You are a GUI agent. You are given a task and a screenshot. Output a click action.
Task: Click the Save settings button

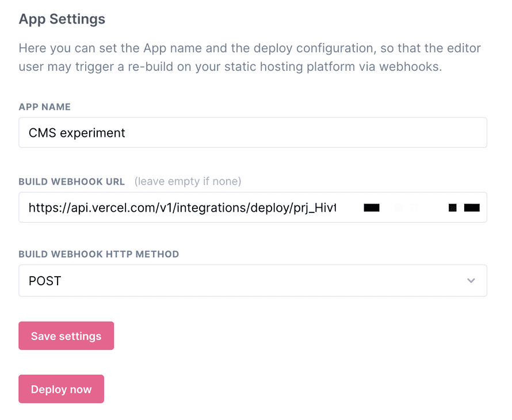pyautogui.click(x=66, y=335)
